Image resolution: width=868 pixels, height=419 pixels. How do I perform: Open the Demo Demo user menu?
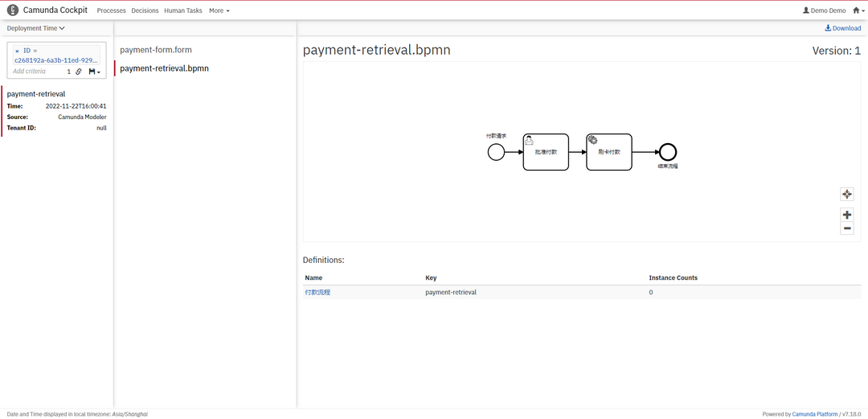pos(825,10)
